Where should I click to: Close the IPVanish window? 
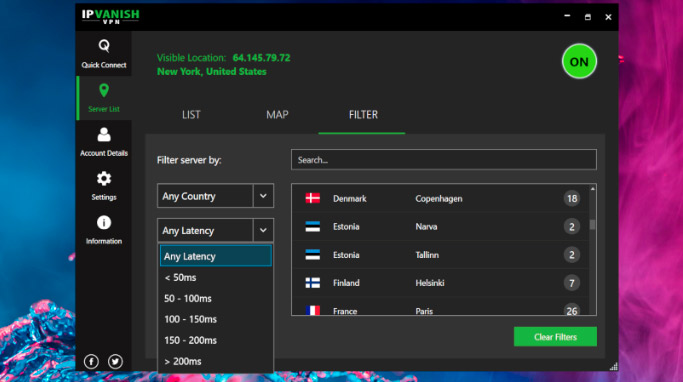click(608, 17)
